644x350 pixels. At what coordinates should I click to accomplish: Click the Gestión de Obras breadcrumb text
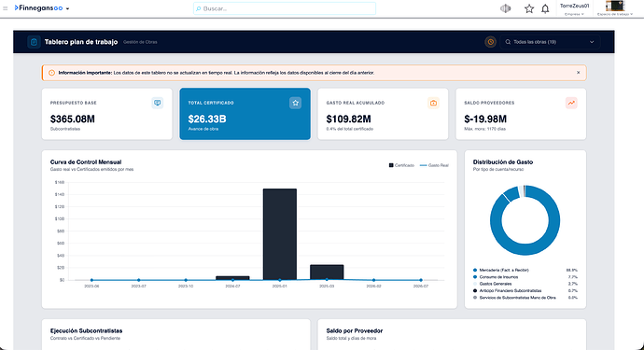140,42
